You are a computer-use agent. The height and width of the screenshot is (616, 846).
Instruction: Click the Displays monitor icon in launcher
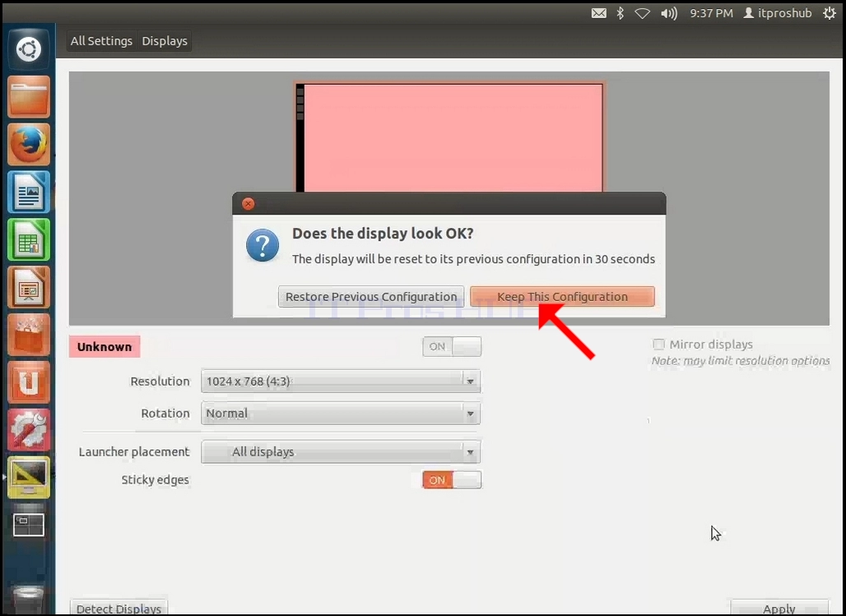coord(29,477)
